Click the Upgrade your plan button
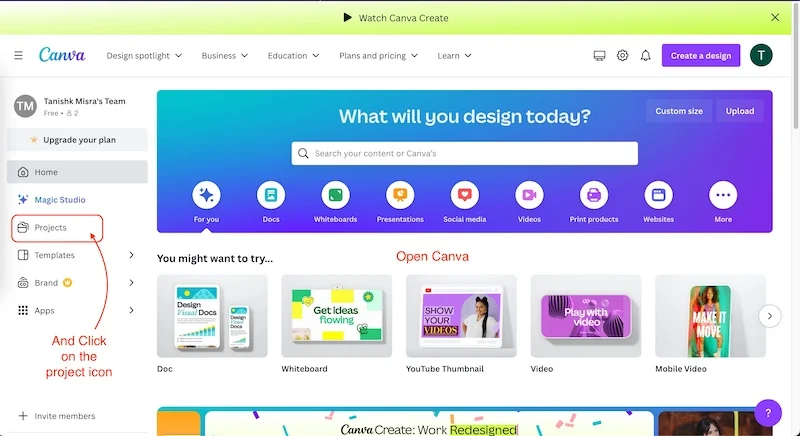The height and width of the screenshot is (436, 800). [x=76, y=140]
